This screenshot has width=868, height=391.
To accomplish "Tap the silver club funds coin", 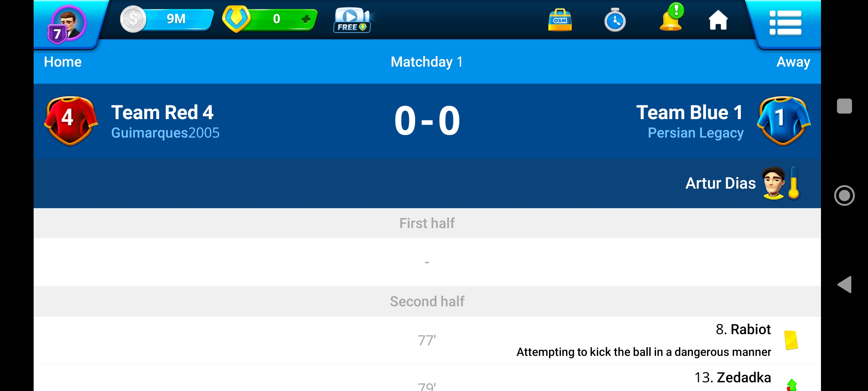I will point(133,19).
